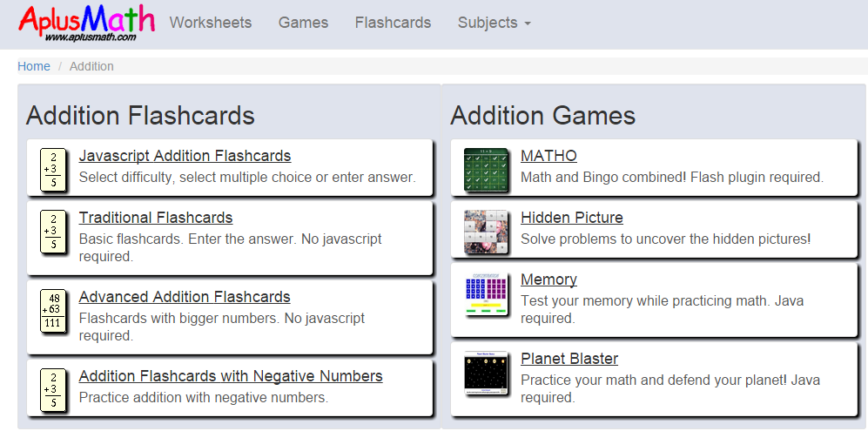
Task: Click the Hidden Picture game thumbnail
Action: (486, 232)
